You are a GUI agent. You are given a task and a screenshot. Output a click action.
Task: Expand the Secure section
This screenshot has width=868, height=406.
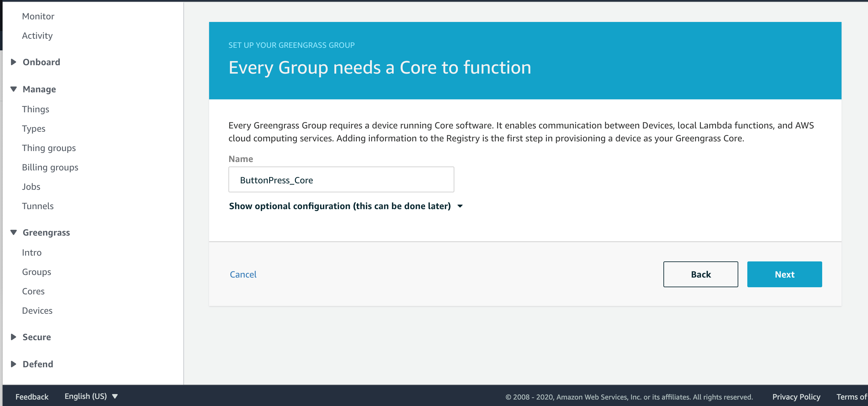point(14,337)
